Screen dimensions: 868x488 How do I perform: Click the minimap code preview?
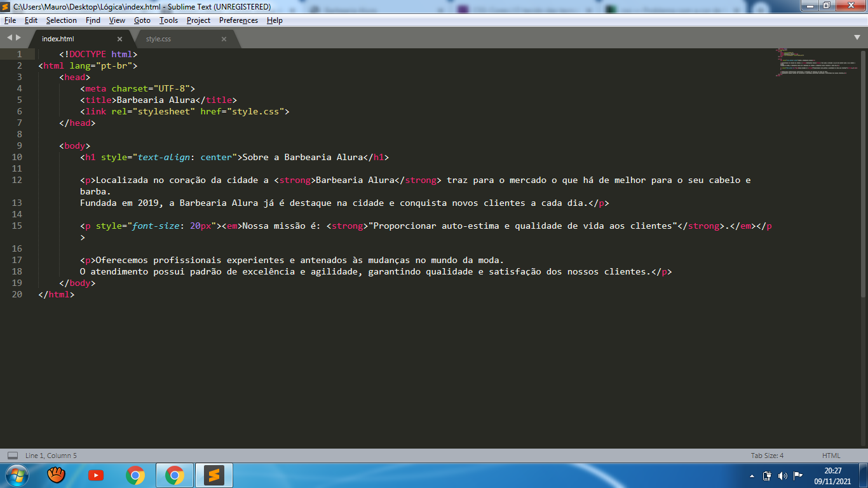tap(815, 62)
